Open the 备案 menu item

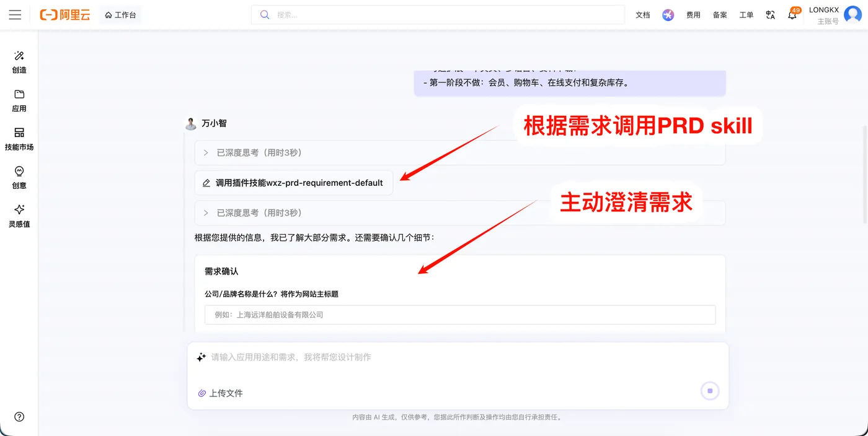[720, 15]
